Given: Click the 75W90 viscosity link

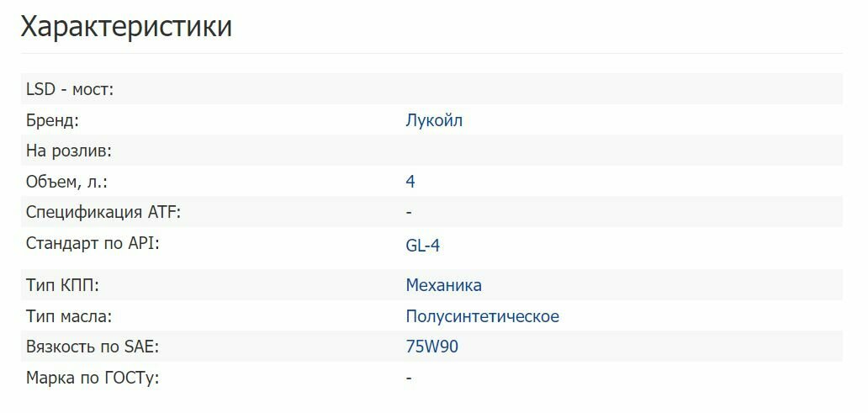Looking at the screenshot, I should [431, 347].
